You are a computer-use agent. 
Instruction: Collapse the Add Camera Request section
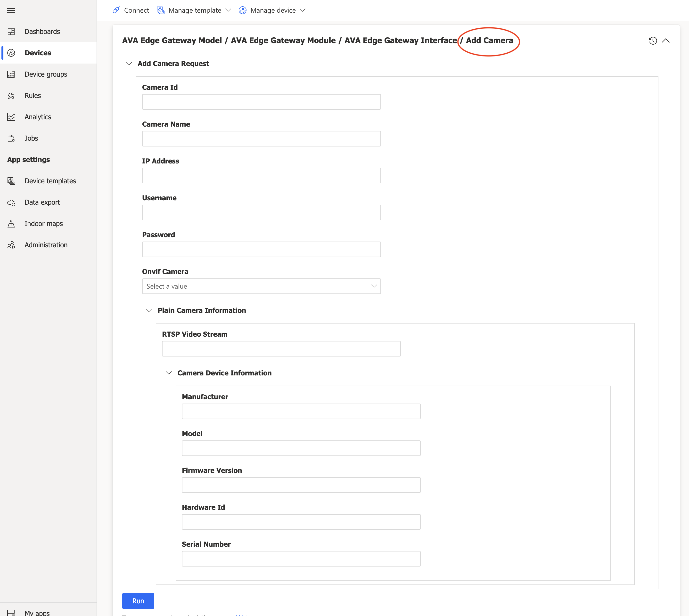tap(129, 63)
